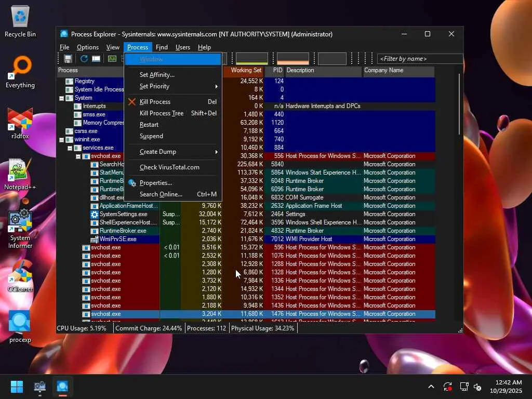Sort by the Description column header
The width and height of the screenshot is (532, 399).
323,71
